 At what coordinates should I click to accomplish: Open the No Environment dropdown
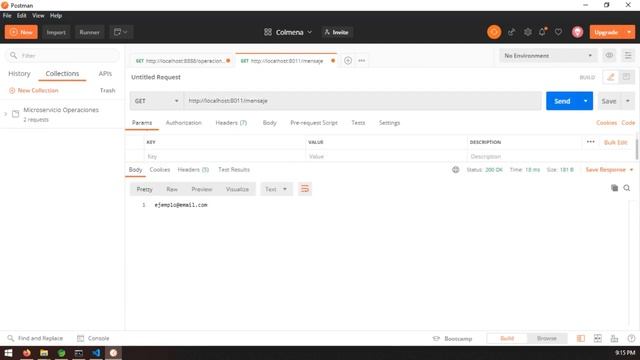548,56
